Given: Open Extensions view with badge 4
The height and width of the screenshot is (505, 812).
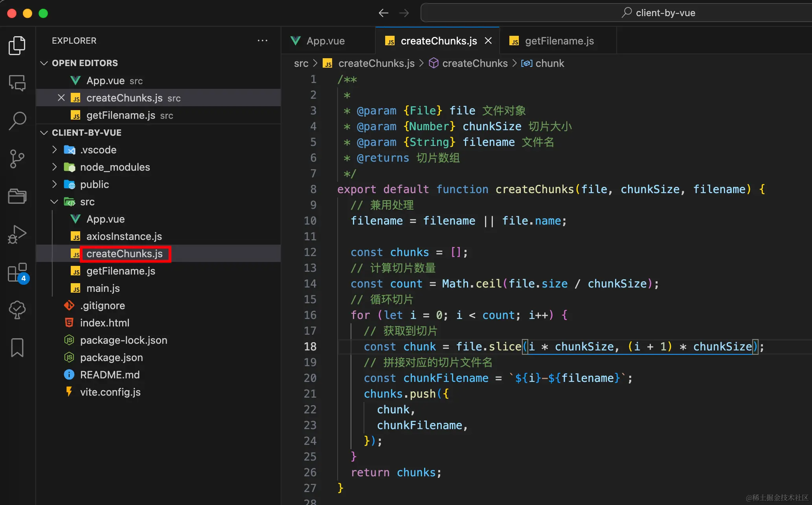Looking at the screenshot, I should (17, 272).
